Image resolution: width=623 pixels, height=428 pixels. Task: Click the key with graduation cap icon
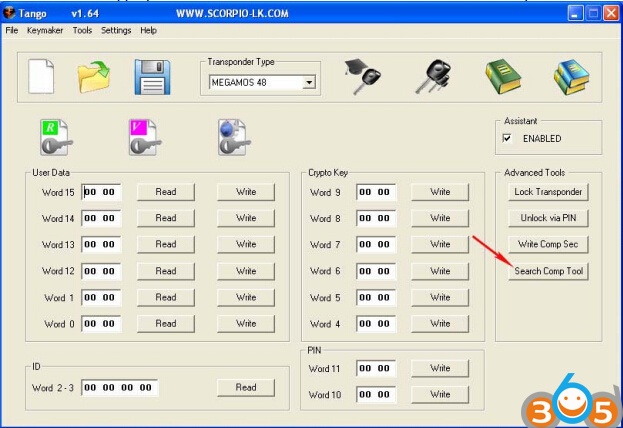click(x=362, y=77)
